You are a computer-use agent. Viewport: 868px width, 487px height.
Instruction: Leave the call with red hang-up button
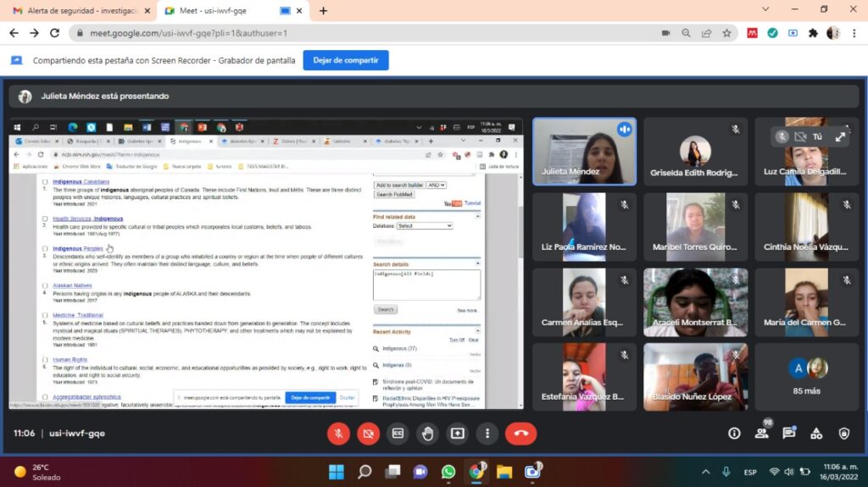521,434
